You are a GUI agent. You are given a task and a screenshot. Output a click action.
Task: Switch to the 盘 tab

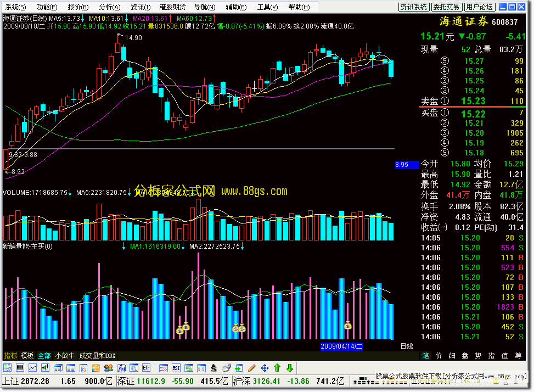click(x=465, y=356)
